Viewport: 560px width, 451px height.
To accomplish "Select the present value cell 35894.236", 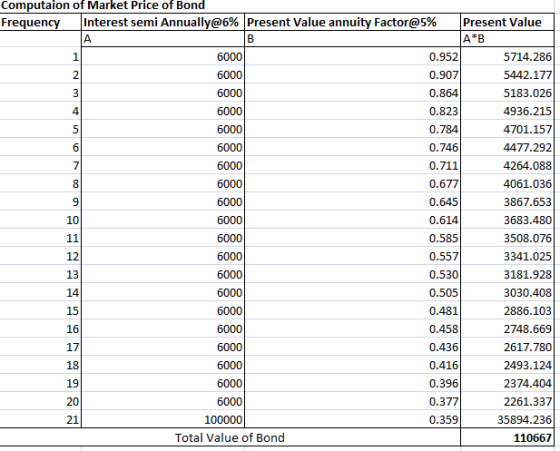I will click(508, 420).
